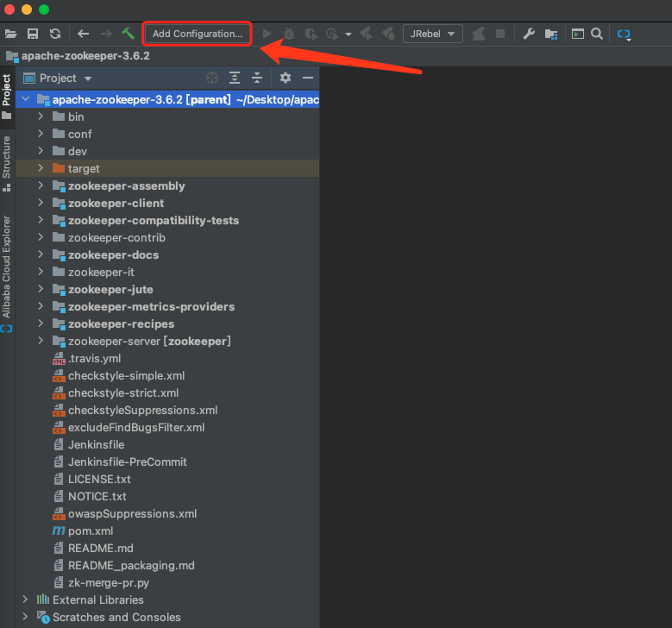Expand the dev folder
The image size is (672, 628).
coord(41,151)
